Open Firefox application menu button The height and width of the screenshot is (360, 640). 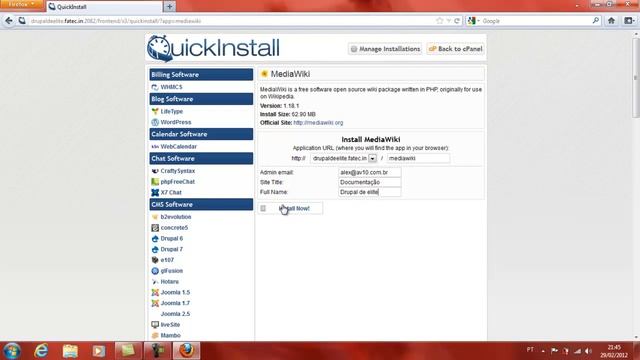pyautogui.click(x=21, y=4)
